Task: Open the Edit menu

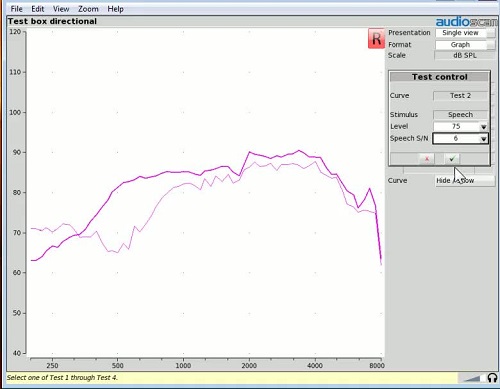Action: tap(38, 9)
